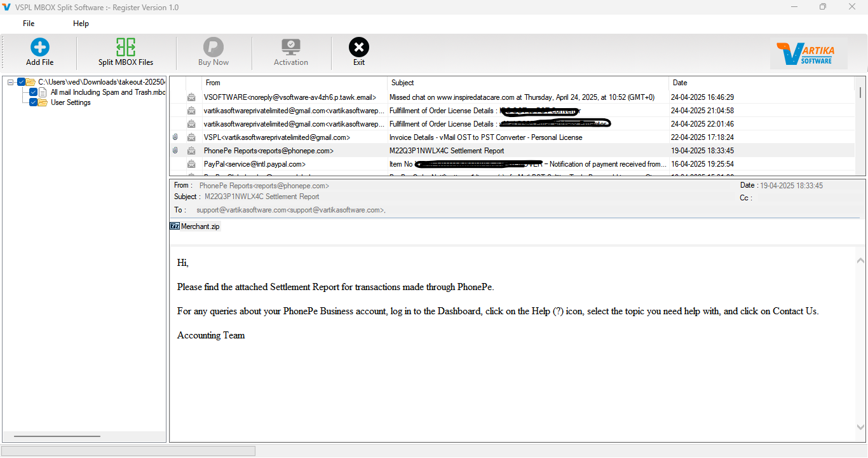Click the Buy Now PayPal icon

click(x=214, y=47)
